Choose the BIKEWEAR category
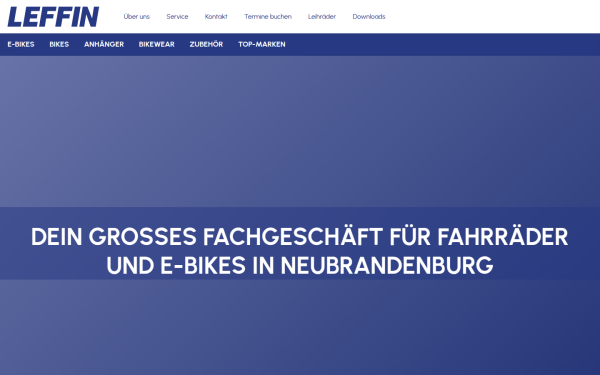Image resolution: width=600 pixels, height=375 pixels. click(x=157, y=44)
